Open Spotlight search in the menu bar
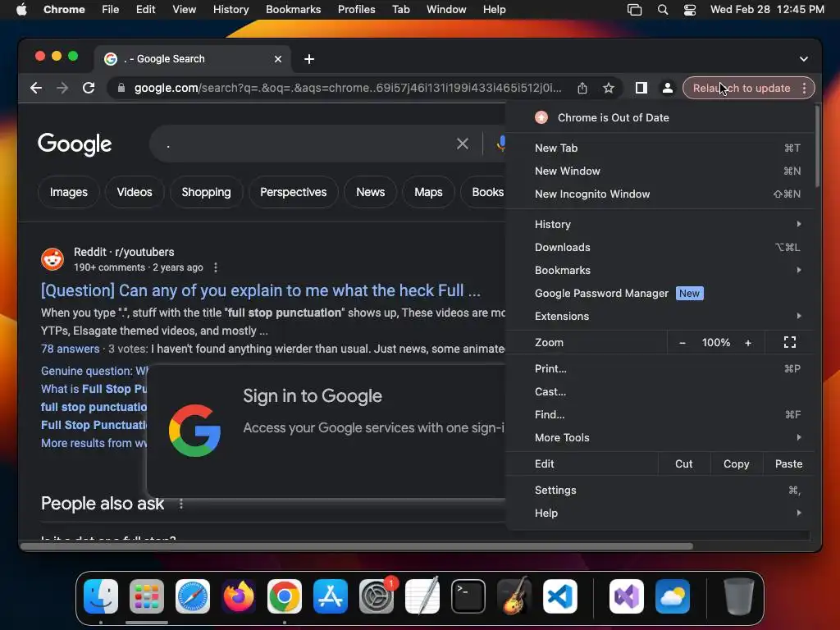Viewport: 840px width, 630px height. coord(663,10)
